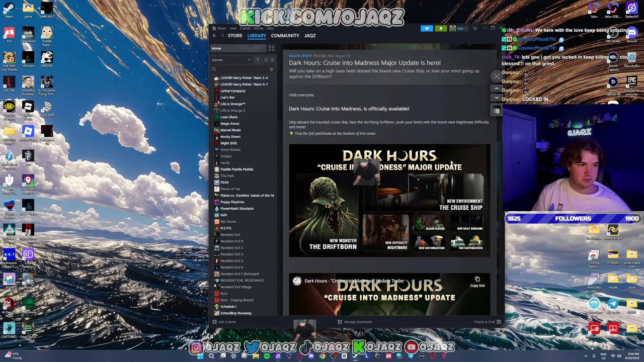Select R.E.P.O. in game list
644x362 pixels.
pos(226,228)
